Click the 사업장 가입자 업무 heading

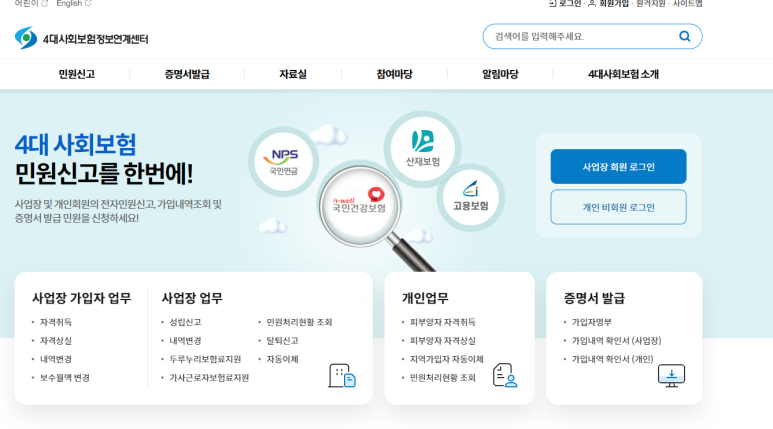tap(81, 298)
